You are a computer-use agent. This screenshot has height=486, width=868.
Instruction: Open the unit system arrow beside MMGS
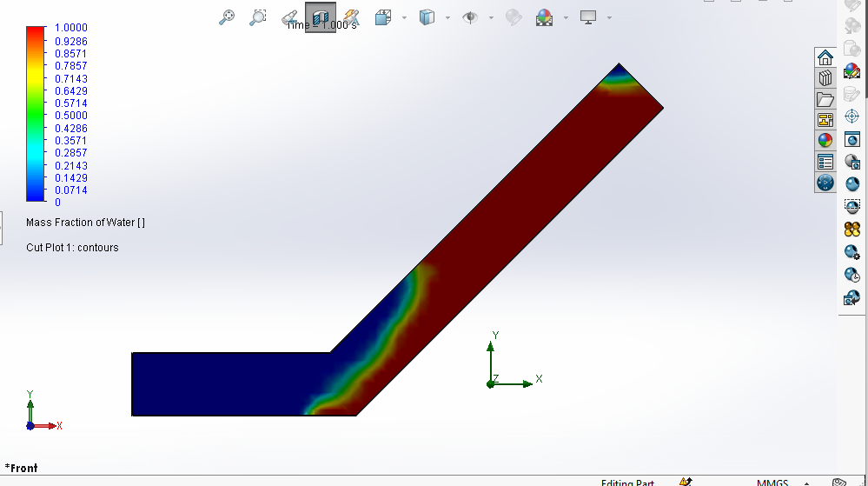pyautogui.click(x=806, y=483)
